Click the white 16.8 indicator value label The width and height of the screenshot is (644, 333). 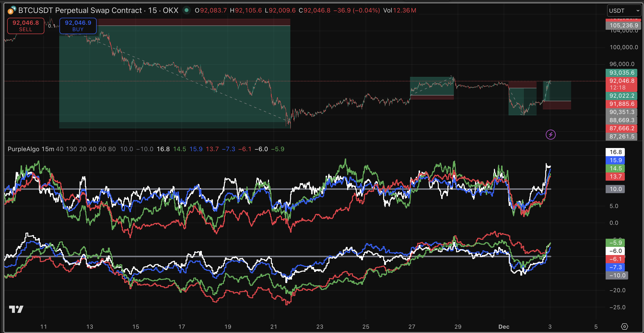(615, 152)
